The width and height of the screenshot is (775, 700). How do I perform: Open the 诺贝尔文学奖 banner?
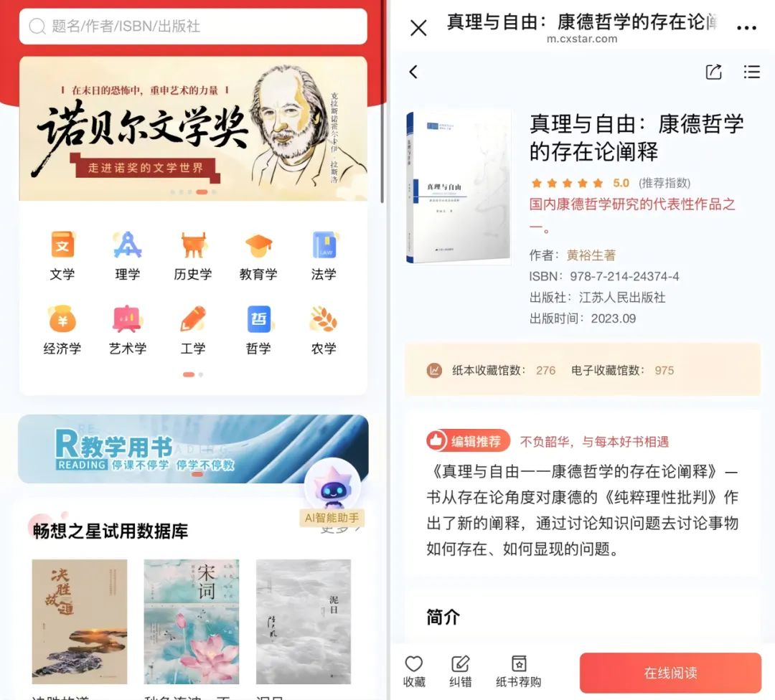pos(193,128)
